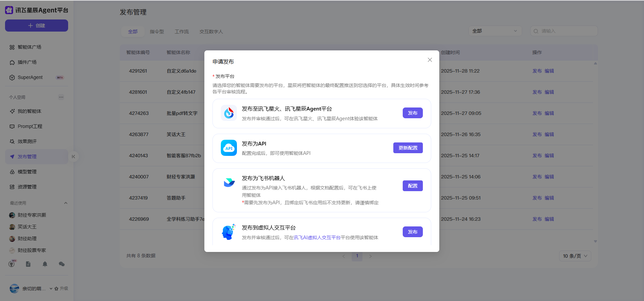644x301 pixels.
Task: Click the 讯飞星火 flame platform icon
Action: (229, 113)
